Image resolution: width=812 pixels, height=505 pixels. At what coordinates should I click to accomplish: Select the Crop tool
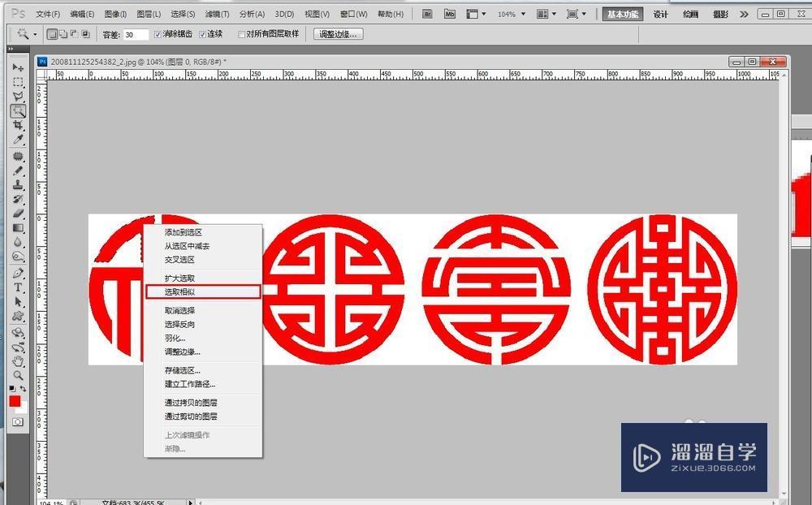click(18, 125)
